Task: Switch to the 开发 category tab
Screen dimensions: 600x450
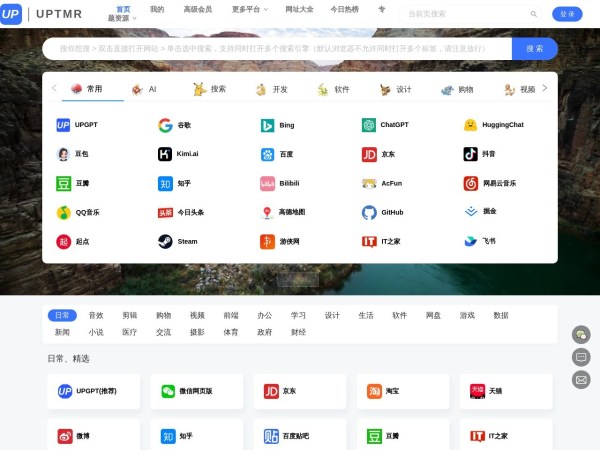Action: (271, 89)
